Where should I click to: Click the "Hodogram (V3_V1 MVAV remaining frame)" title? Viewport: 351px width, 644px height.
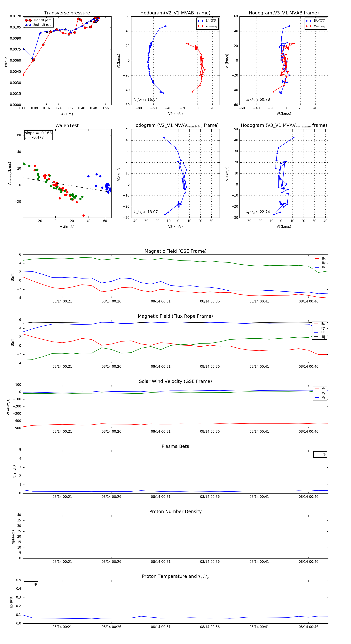(284, 125)
